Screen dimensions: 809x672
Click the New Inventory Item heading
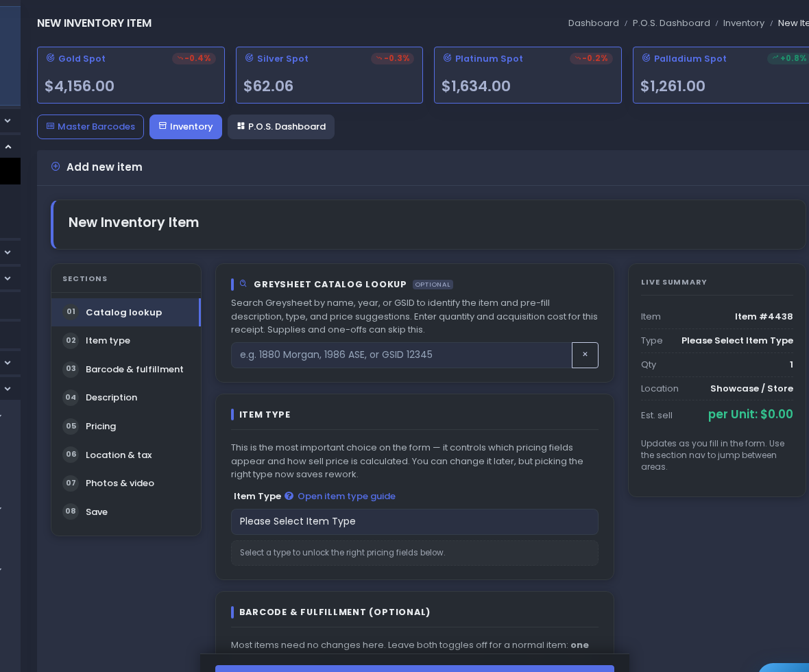tap(134, 222)
